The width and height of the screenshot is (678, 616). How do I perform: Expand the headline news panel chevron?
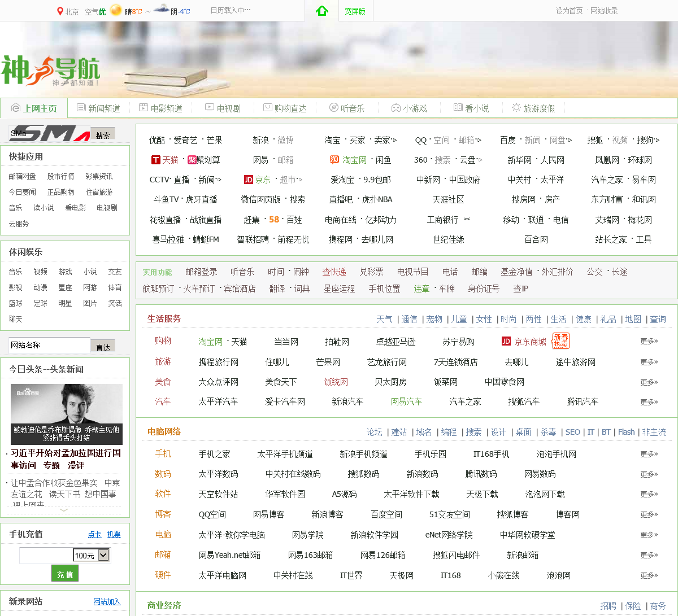(x=64, y=510)
